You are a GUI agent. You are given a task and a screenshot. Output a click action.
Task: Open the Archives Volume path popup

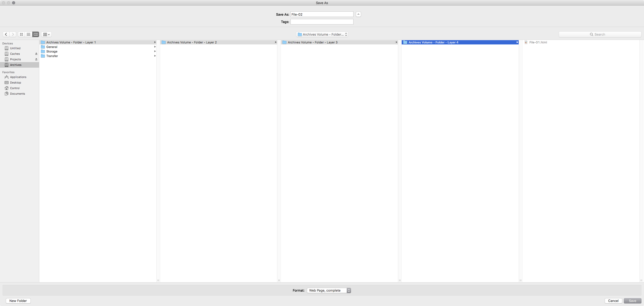point(322,34)
